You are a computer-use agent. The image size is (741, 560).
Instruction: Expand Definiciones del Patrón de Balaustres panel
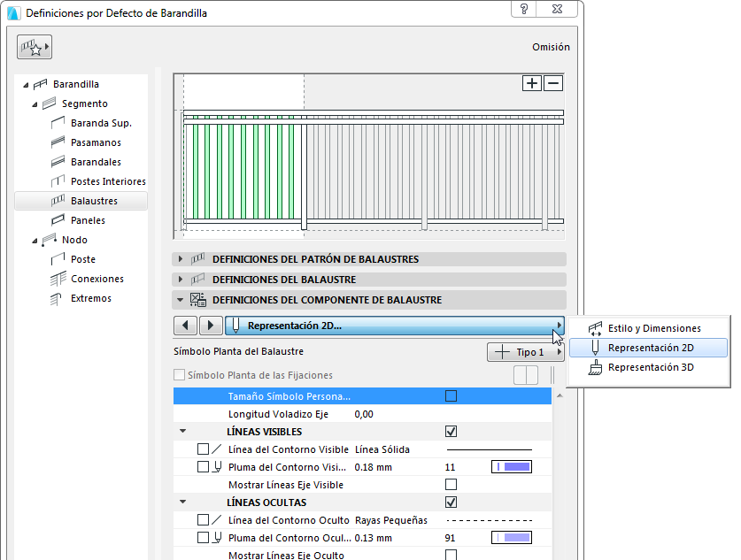(x=180, y=258)
